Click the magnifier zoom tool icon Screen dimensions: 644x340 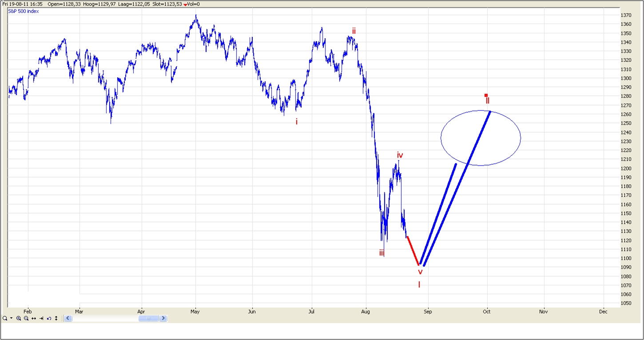click(4, 318)
